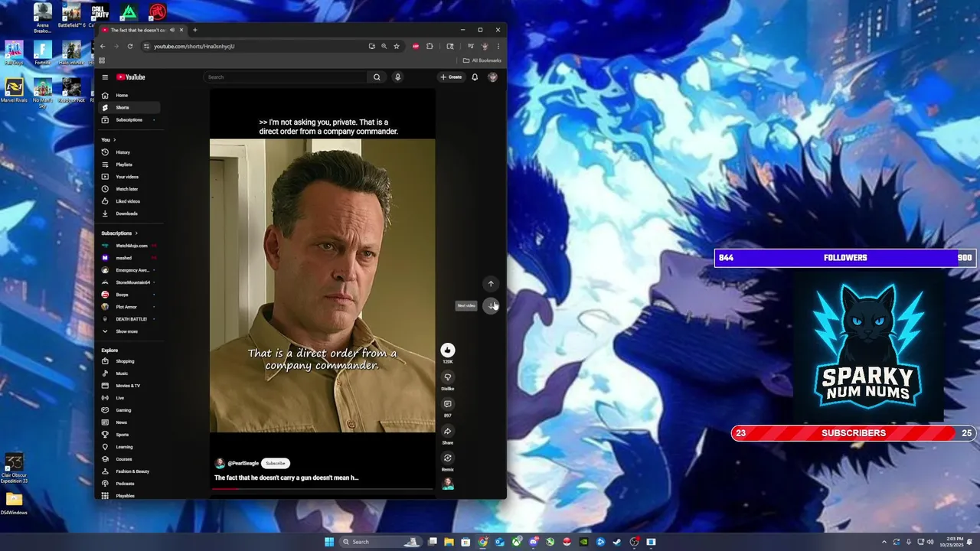Open the Marvel Rivals desktop shortcut
The image size is (980, 551).
pos(14,91)
